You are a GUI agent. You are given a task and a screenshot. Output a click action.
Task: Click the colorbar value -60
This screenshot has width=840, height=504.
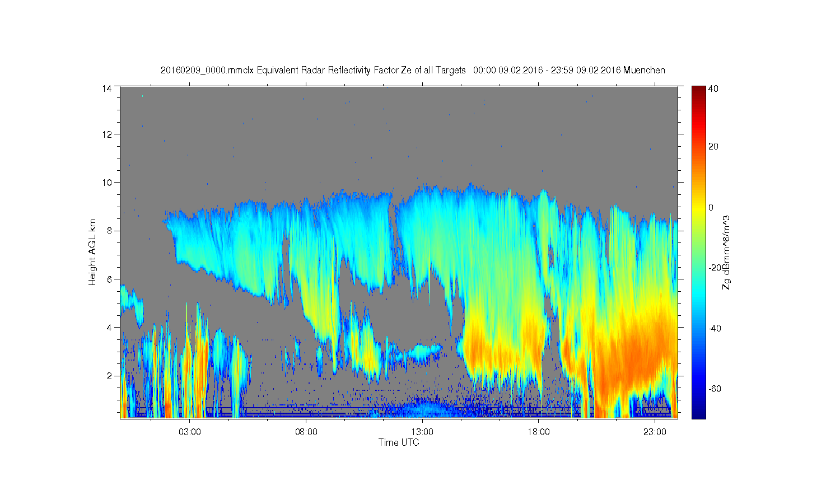pos(715,389)
